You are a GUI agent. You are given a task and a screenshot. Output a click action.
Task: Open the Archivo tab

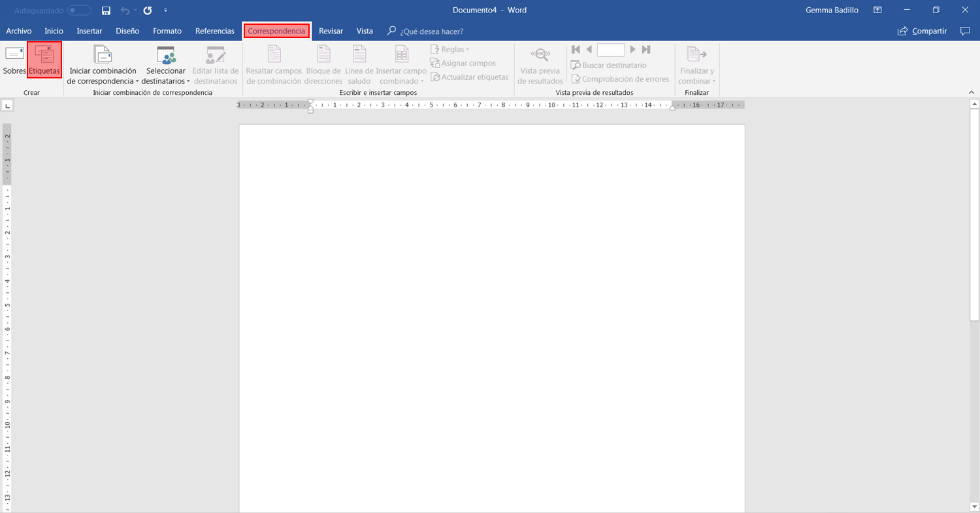pos(19,31)
